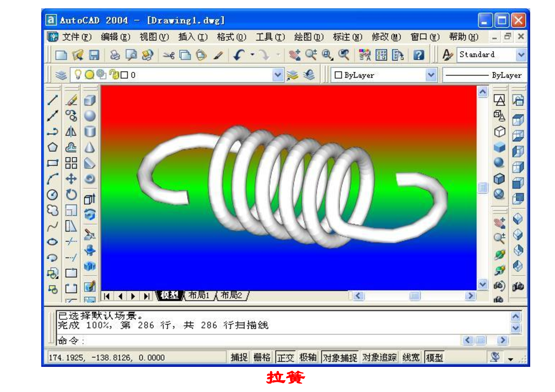Viewport: 555px width, 392px height.
Task: Toggle 模型 model space in status bar
Action: coord(434,357)
